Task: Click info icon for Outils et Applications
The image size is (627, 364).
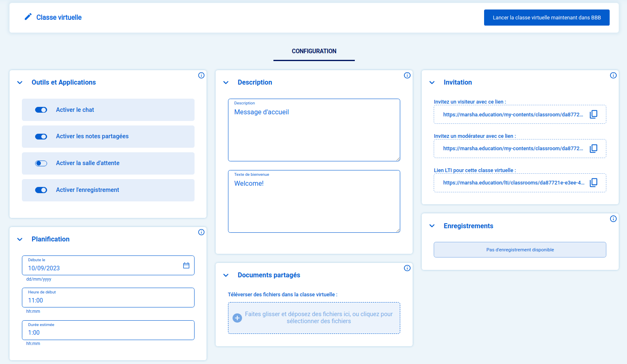Action: (x=201, y=75)
